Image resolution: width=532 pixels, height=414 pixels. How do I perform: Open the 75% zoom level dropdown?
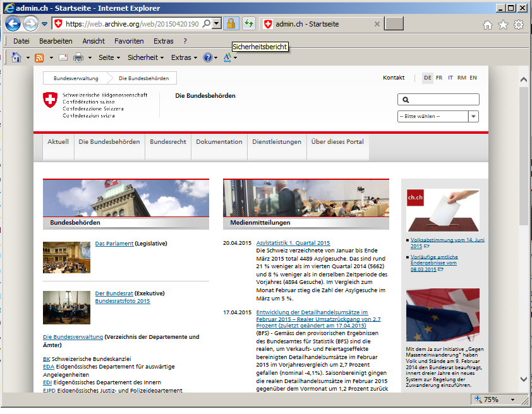click(512, 399)
